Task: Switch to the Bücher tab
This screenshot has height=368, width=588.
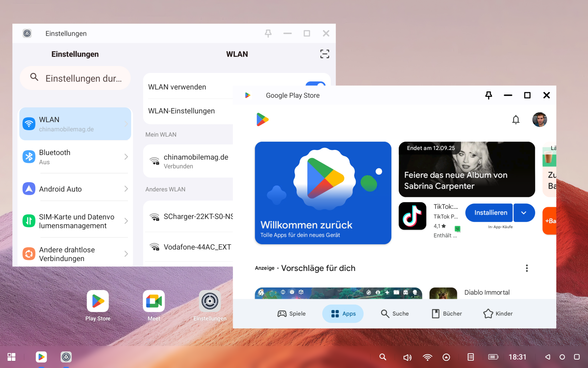Action: 446,313
